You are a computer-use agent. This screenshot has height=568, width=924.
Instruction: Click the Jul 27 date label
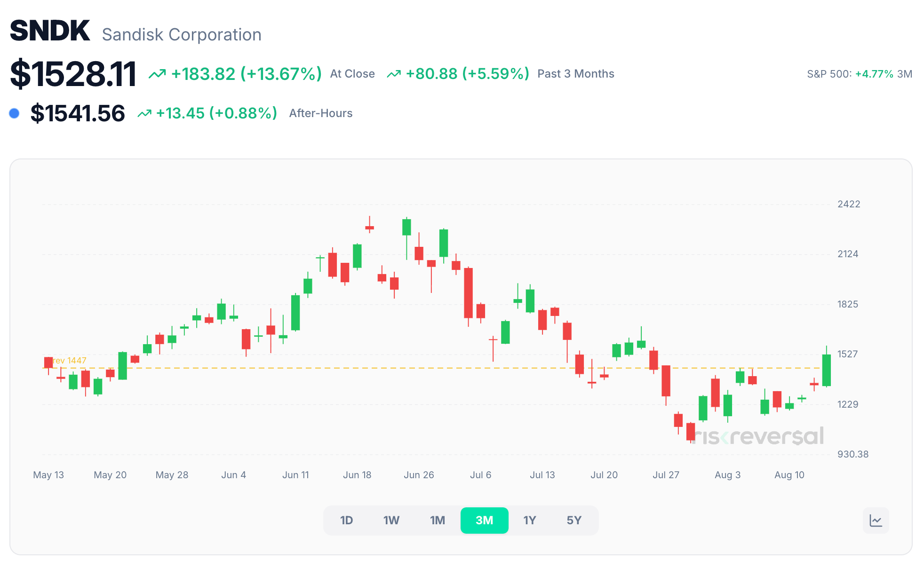click(x=666, y=475)
